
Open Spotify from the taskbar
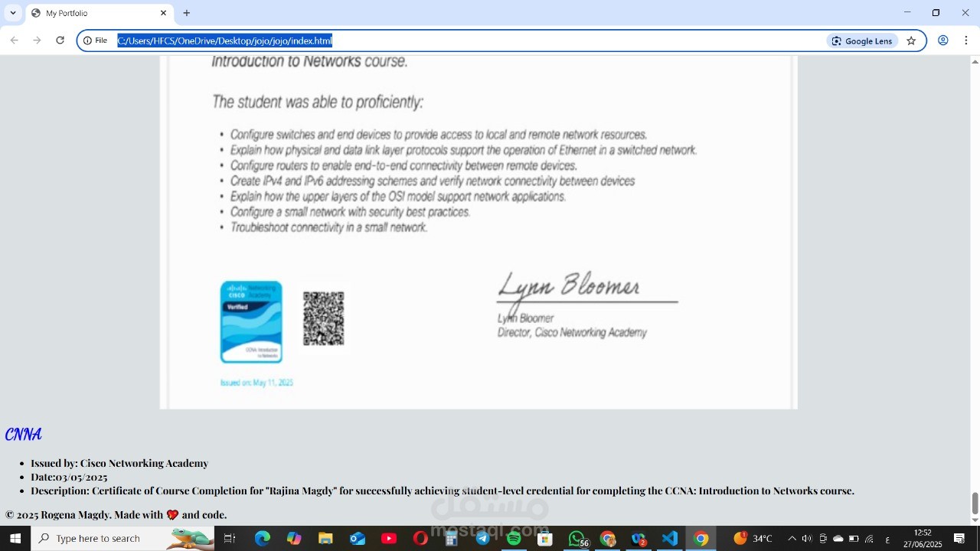[514, 539]
